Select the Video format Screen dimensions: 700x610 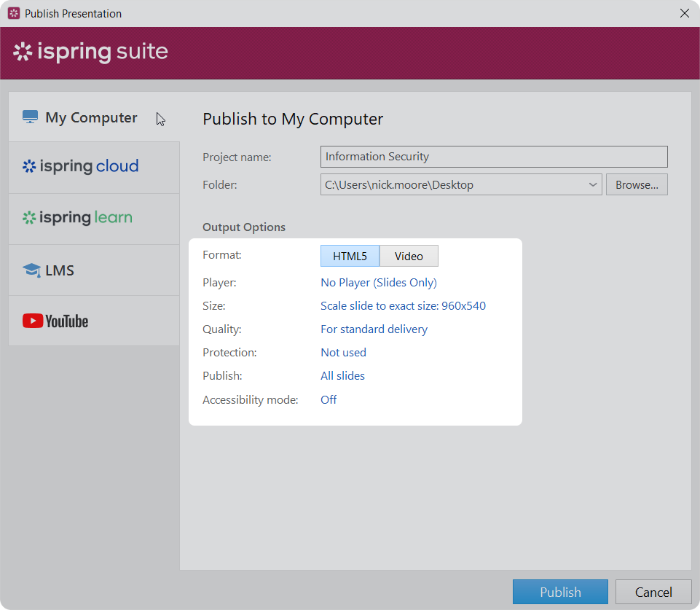409,256
